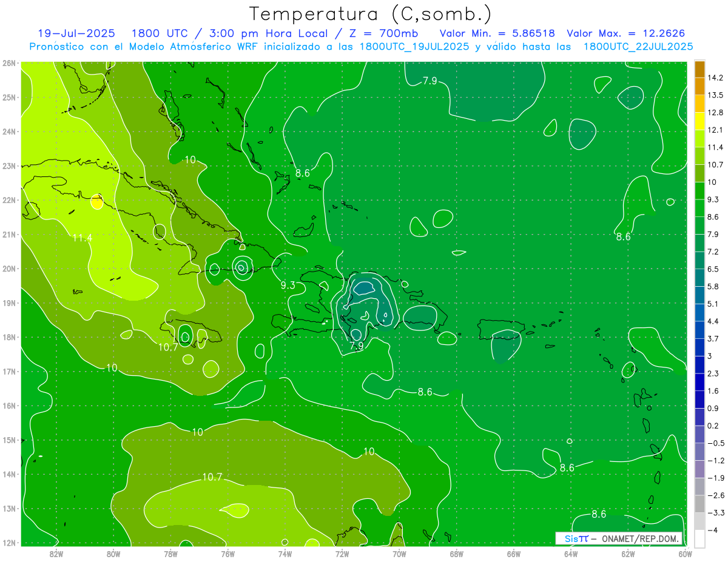This screenshot has height=562, width=728.
Task: Click the colorbar label '14.2'
Action: [x=716, y=78]
